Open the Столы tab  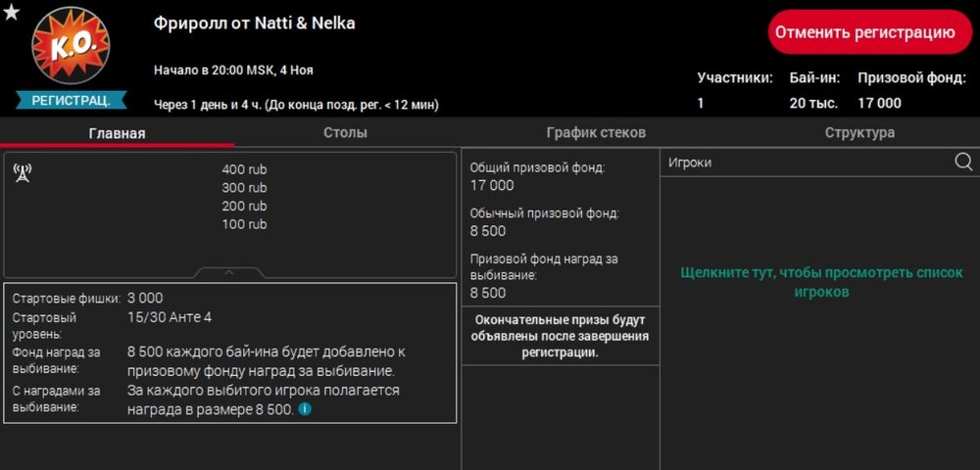[345, 133]
